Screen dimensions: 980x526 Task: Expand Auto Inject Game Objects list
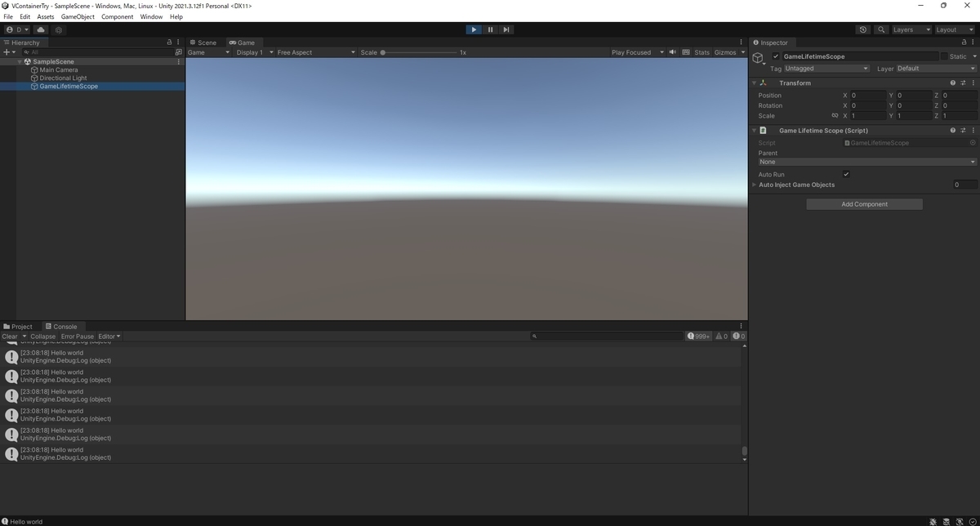pyautogui.click(x=754, y=185)
